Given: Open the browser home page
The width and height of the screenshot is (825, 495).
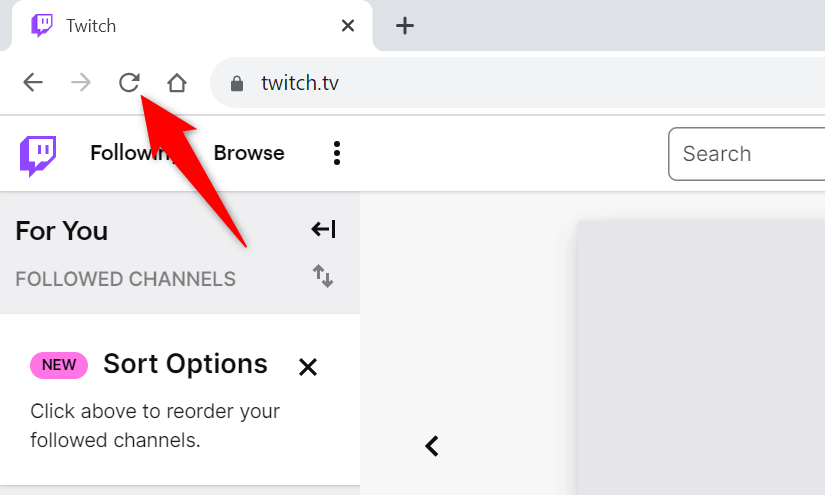Looking at the screenshot, I should click(x=177, y=82).
